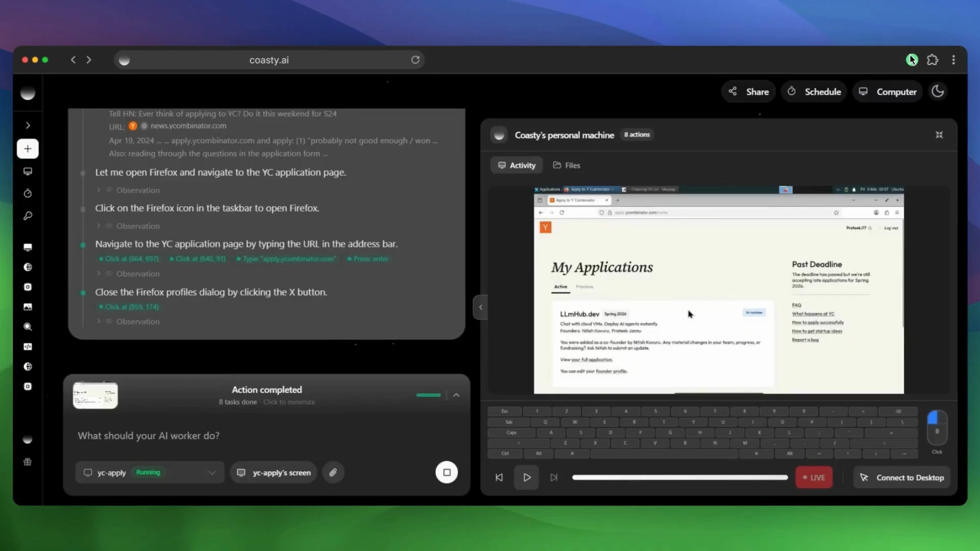Stop the running worker with the square button
This screenshot has width=980, height=551.
[446, 472]
